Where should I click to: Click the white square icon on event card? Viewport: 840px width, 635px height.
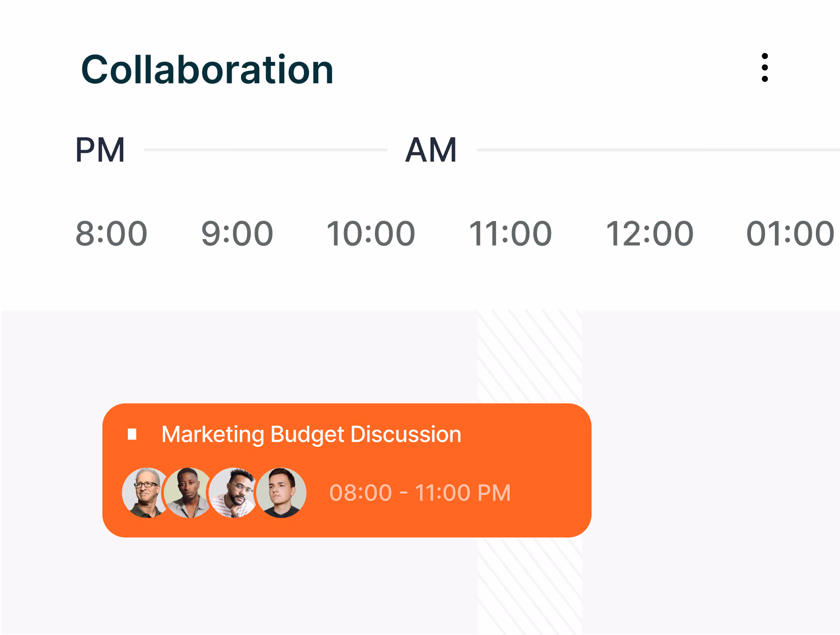coord(132,434)
